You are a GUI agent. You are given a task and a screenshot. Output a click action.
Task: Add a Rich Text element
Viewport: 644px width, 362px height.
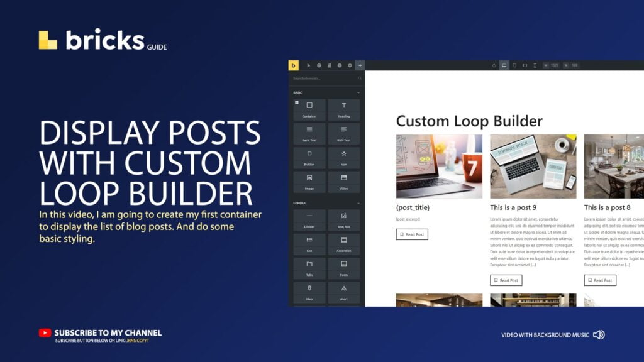click(x=344, y=134)
